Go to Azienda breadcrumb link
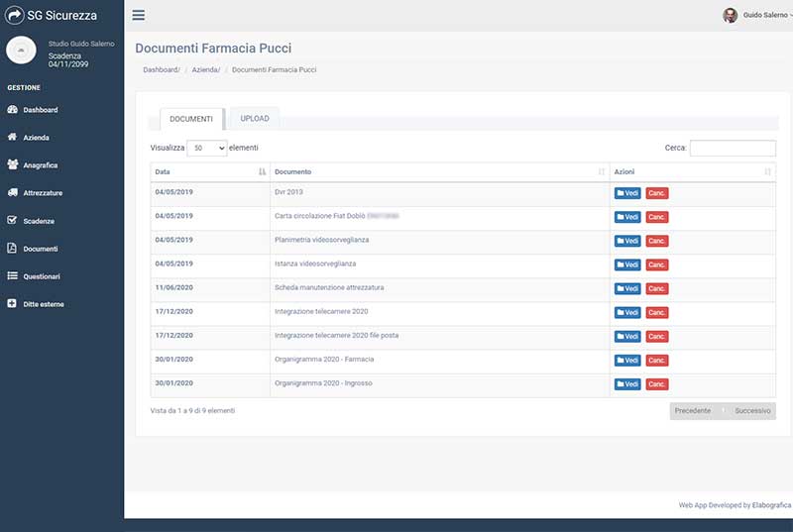This screenshot has height=532, width=793. 206,69
